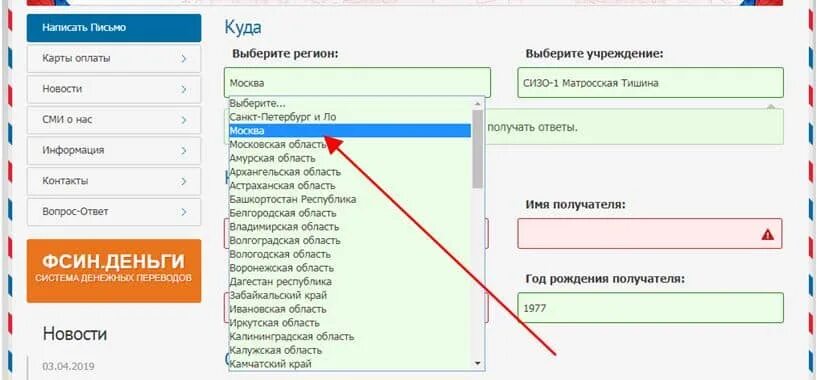Open the region dropdown showing Москва
817x380 pixels.
tap(357, 82)
